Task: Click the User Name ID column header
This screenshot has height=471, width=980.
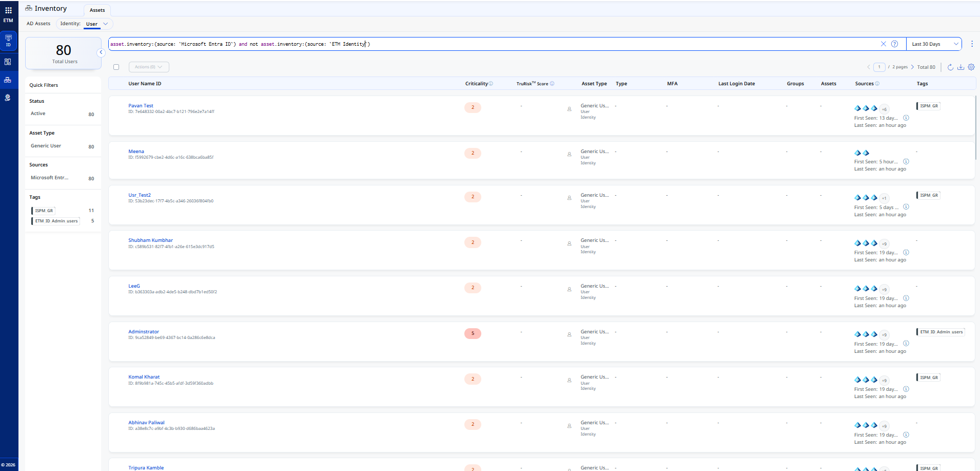Action: pos(145,84)
